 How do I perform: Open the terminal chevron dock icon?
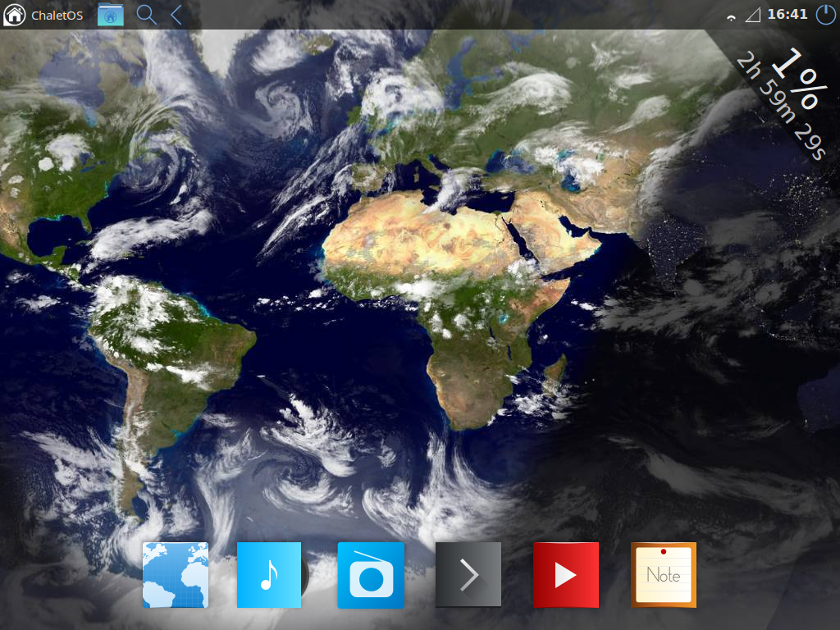(x=468, y=574)
